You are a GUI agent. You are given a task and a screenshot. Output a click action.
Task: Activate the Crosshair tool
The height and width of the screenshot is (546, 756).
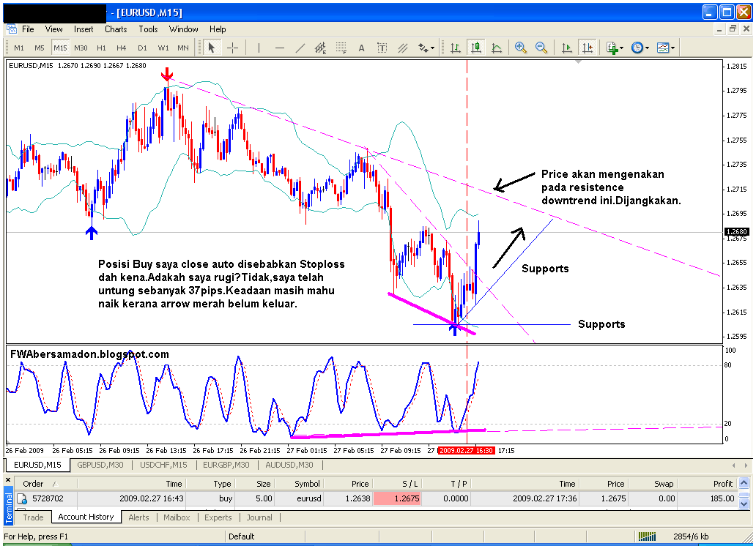(x=232, y=48)
